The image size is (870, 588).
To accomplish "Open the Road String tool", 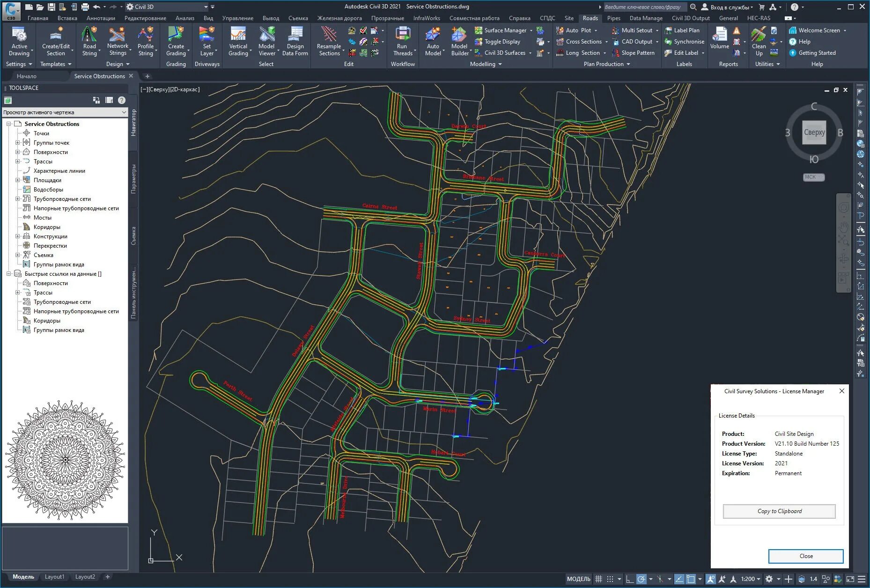I will 89,41.
